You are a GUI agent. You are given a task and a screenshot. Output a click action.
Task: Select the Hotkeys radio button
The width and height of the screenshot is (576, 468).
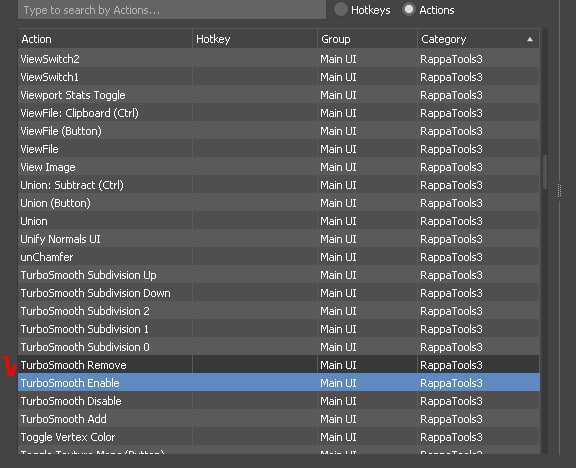[x=341, y=10]
